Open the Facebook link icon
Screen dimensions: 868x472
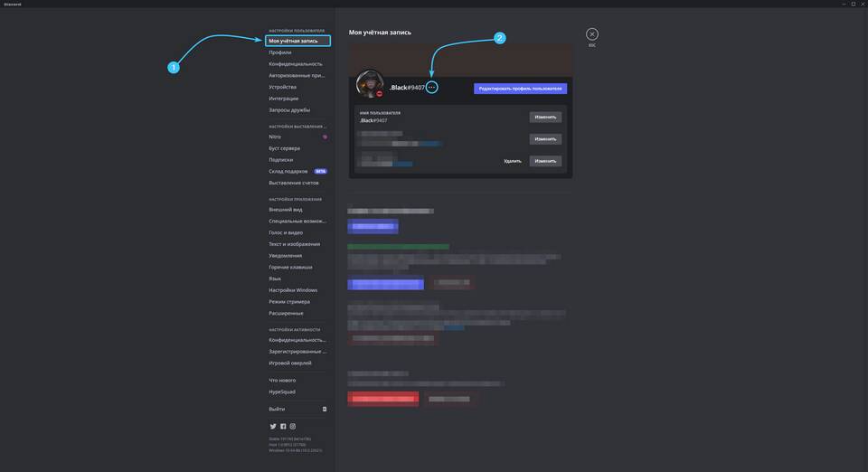(x=283, y=426)
